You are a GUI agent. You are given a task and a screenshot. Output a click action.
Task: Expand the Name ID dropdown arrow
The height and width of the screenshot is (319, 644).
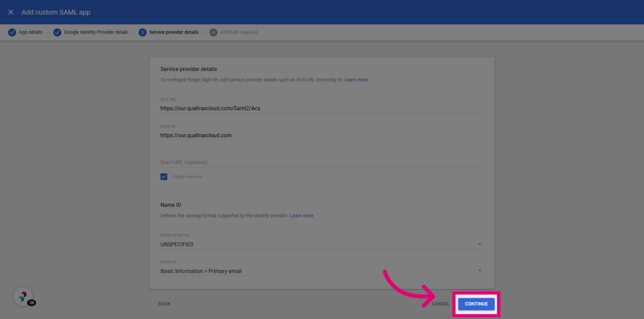coord(480,271)
